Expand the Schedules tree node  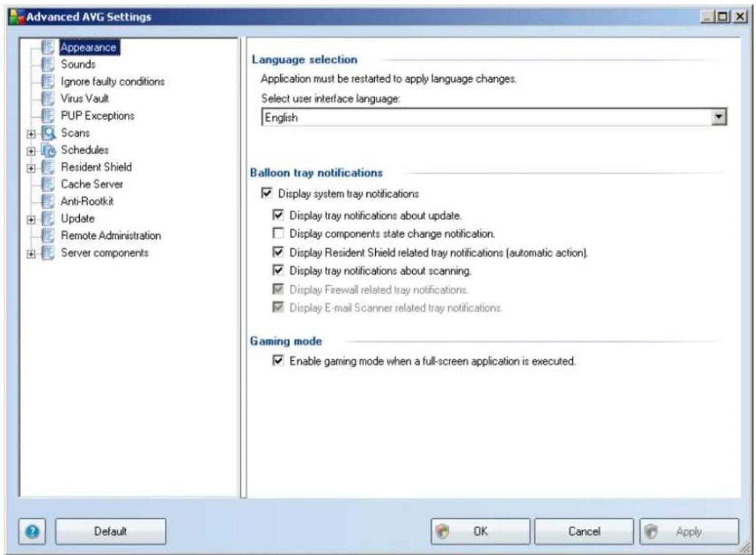[x=31, y=151]
